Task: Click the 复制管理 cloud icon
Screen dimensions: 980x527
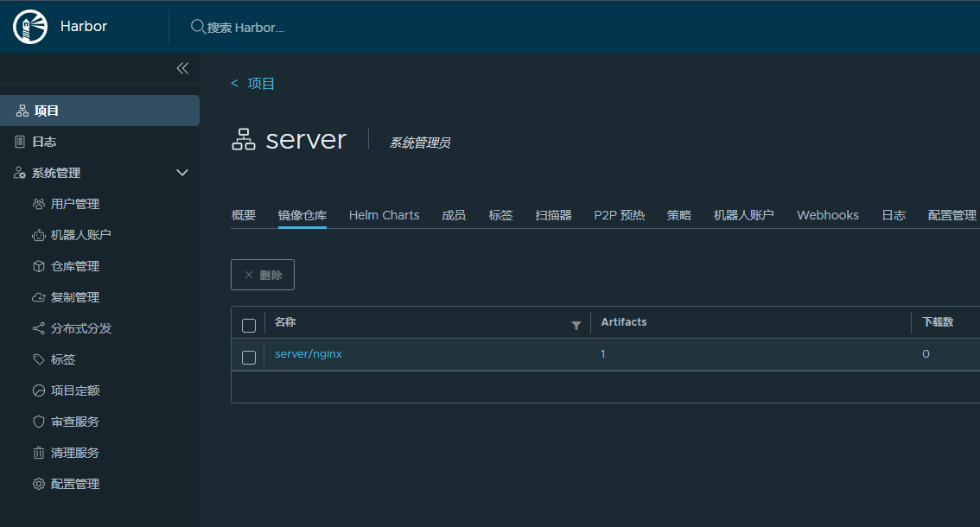Action: [38, 297]
